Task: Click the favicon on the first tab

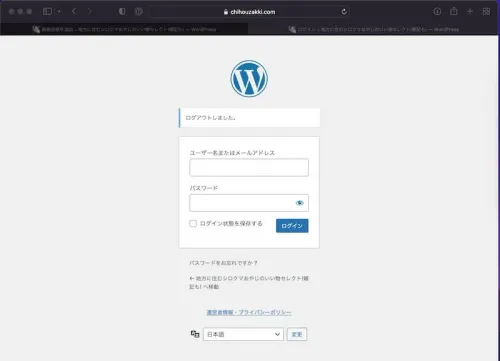Action: (36, 29)
